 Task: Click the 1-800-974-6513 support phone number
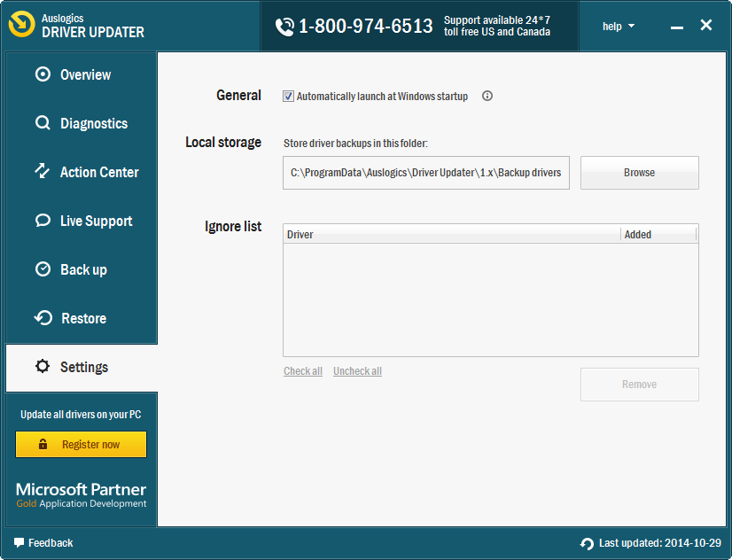[365, 26]
